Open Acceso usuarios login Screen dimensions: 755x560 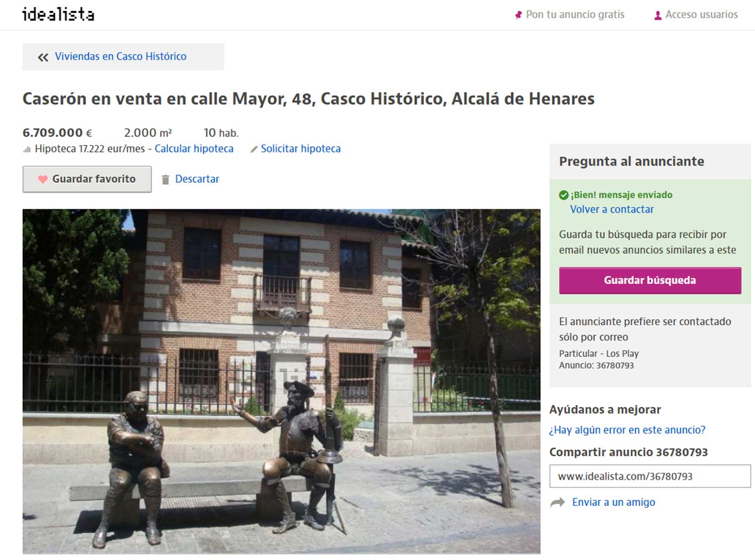coord(701,14)
